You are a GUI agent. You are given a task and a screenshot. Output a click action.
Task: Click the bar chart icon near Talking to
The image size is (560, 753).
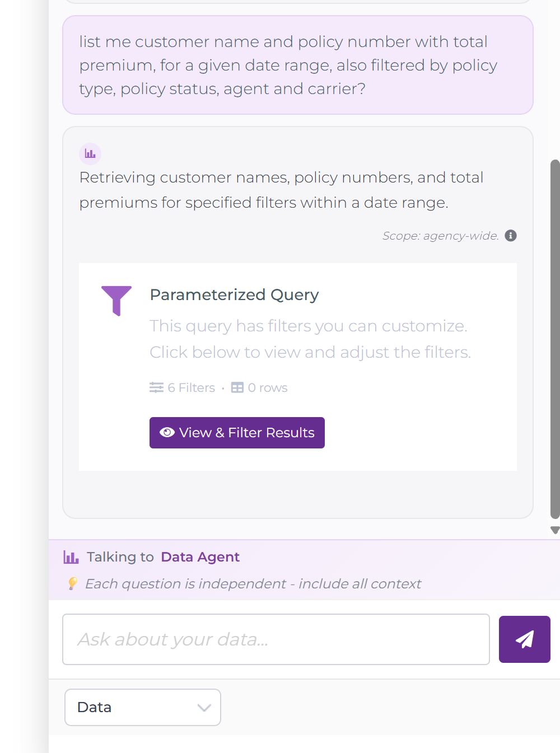pyautogui.click(x=71, y=556)
